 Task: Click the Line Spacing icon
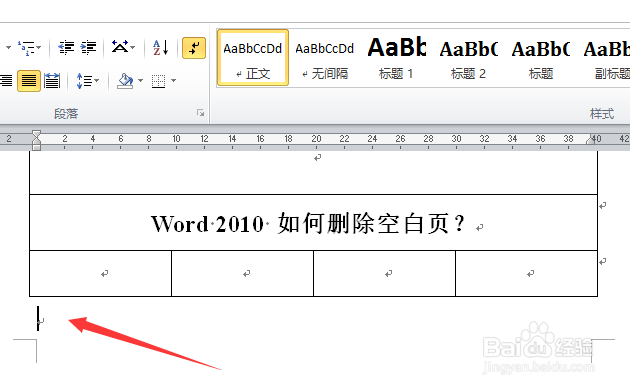(x=84, y=81)
